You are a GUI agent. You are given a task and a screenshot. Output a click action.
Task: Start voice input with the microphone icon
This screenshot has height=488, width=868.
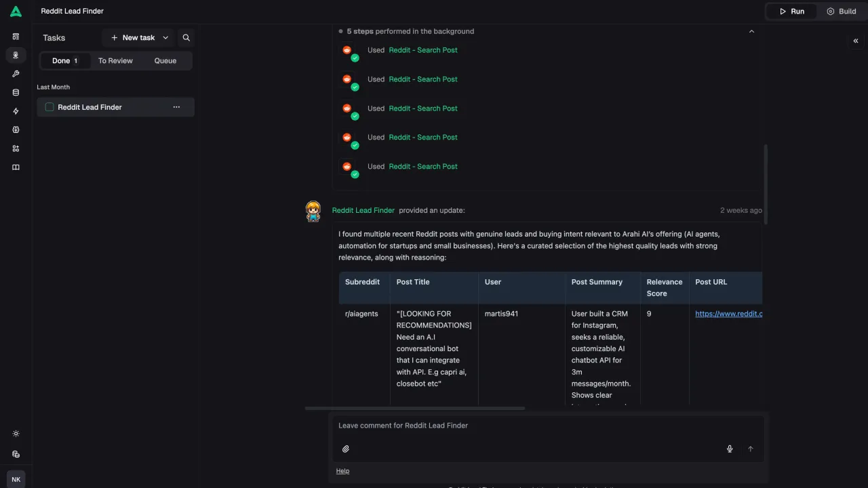point(730,449)
